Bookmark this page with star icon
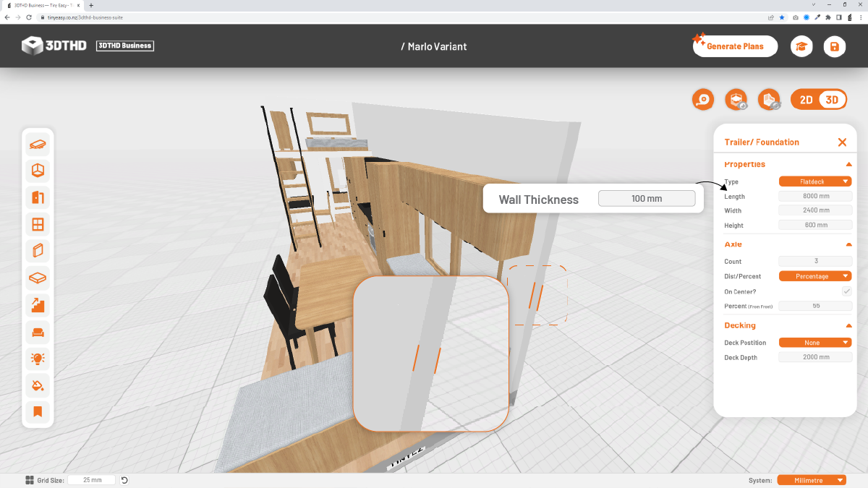The height and width of the screenshot is (488, 868). 781,17
